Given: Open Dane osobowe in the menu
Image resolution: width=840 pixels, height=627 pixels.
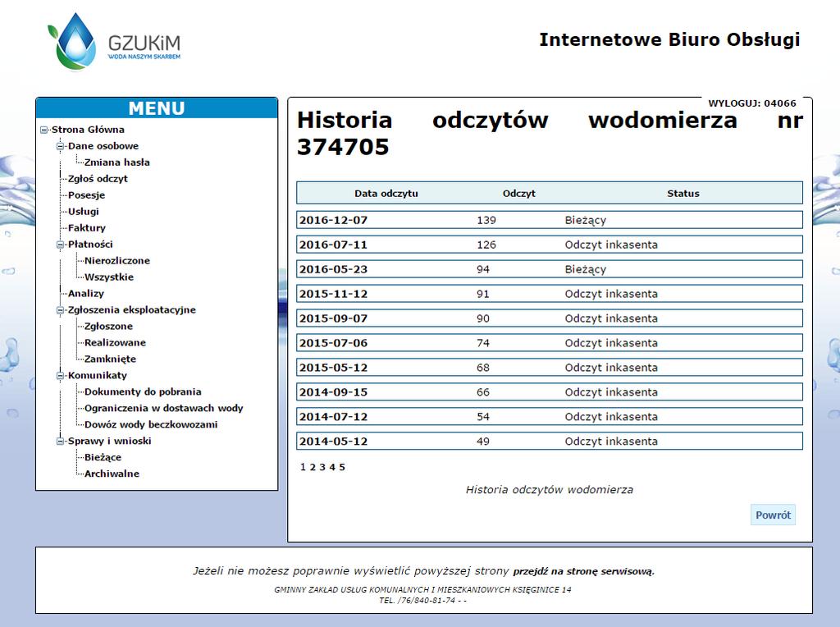Looking at the screenshot, I should click(103, 146).
